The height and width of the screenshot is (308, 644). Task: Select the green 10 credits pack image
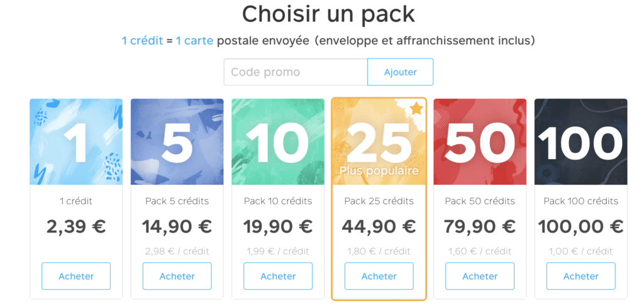click(x=278, y=141)
